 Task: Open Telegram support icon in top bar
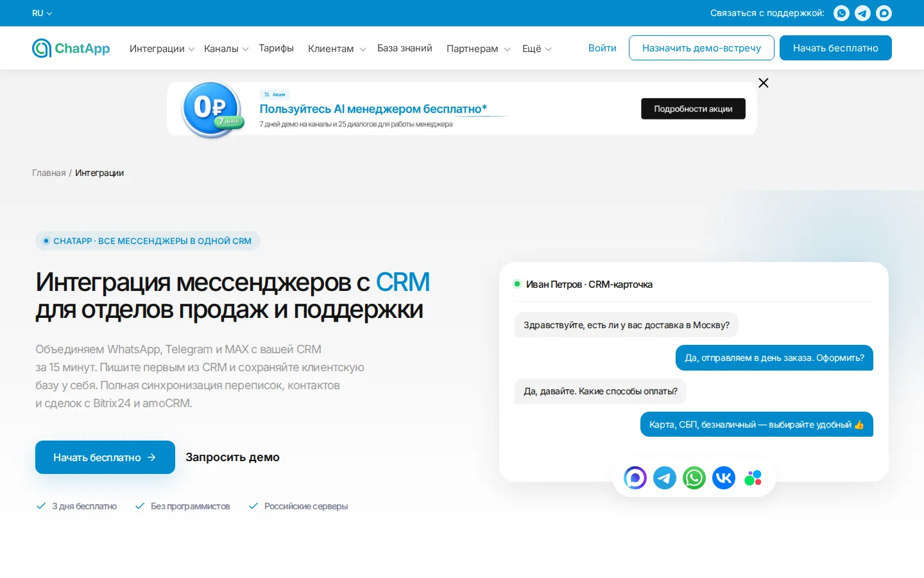862,13
